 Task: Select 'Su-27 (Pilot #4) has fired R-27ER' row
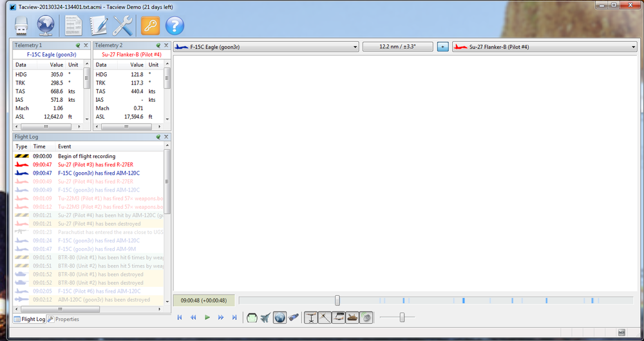click(88, 181)
